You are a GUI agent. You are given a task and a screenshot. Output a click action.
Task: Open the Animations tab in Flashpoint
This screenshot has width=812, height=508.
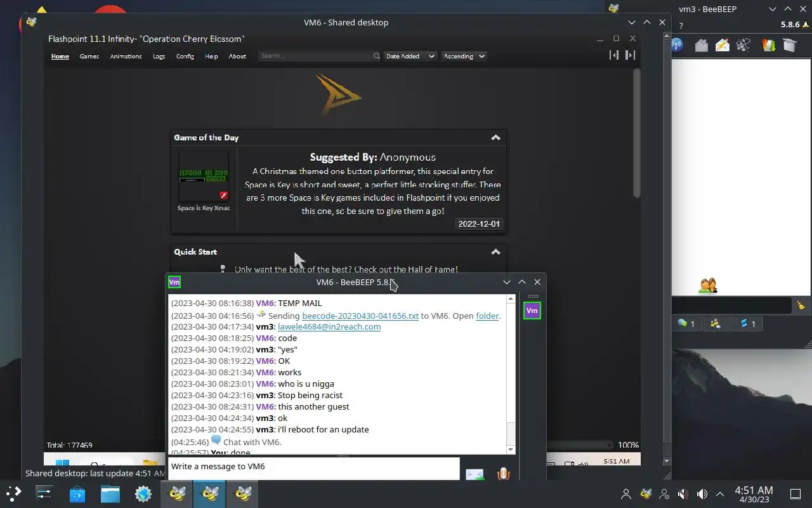click(x=126, y=56)
